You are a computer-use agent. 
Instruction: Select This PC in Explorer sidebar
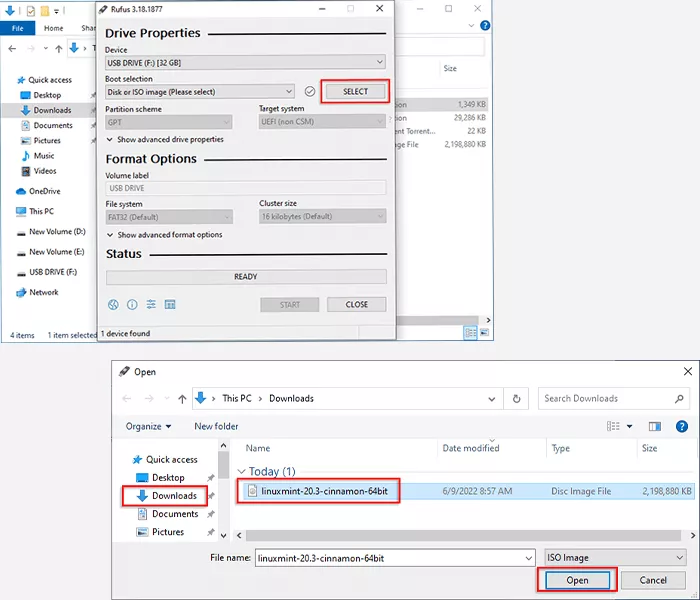coord(35,211)
